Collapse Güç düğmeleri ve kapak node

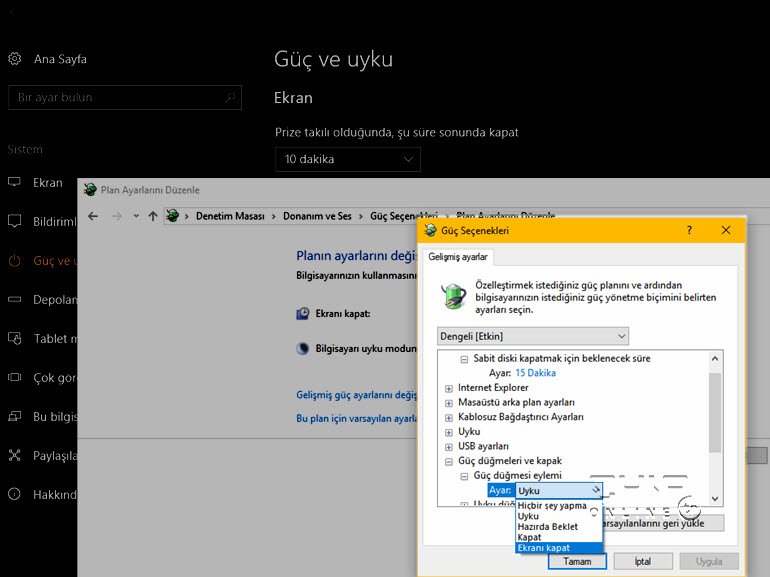pyautogui.click(x=448, y=462)
